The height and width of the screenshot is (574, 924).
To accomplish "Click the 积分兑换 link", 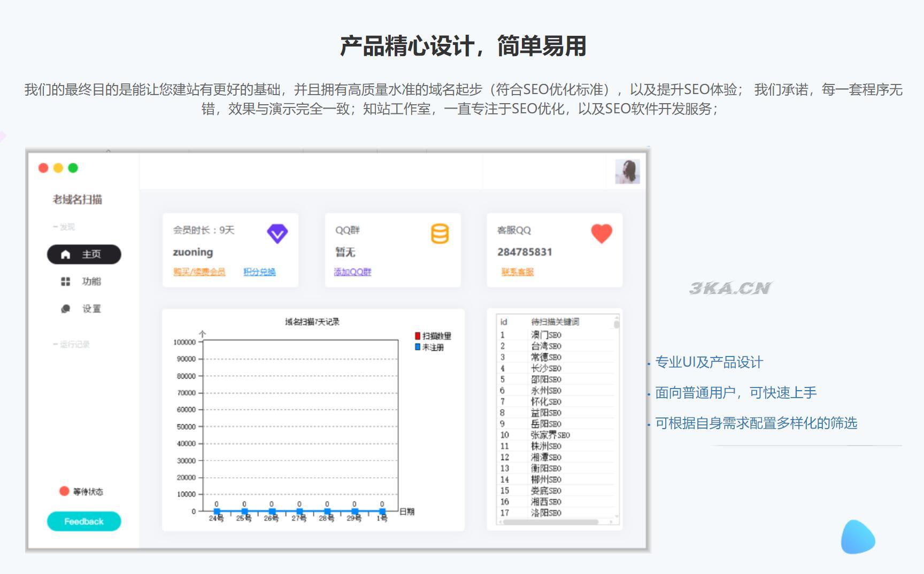I will (259, 272).
